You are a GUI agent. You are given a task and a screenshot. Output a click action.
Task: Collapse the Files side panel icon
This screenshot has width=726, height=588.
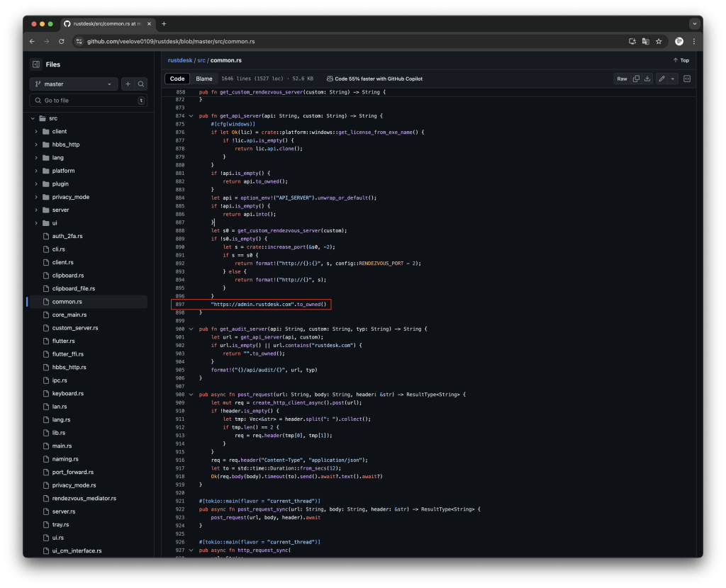[35, 64]
